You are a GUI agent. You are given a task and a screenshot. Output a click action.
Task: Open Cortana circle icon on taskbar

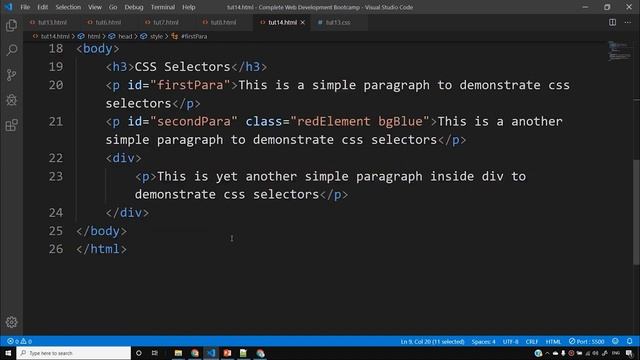point(139,353)
